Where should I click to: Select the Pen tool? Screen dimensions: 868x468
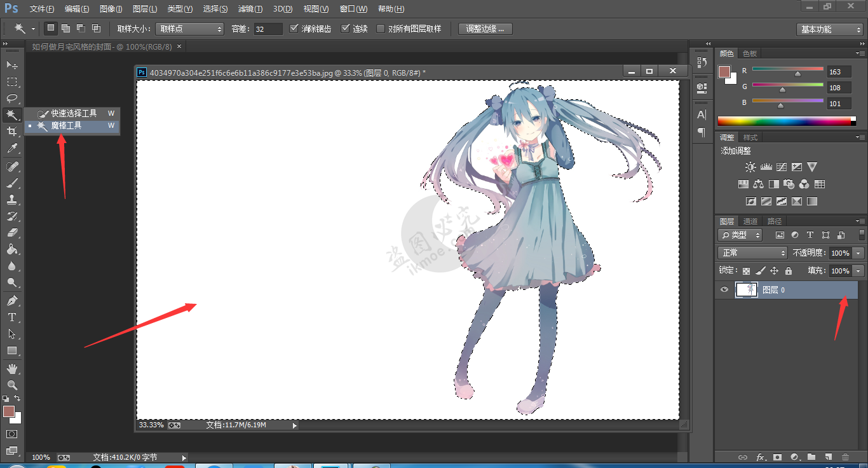click(12, 300)
